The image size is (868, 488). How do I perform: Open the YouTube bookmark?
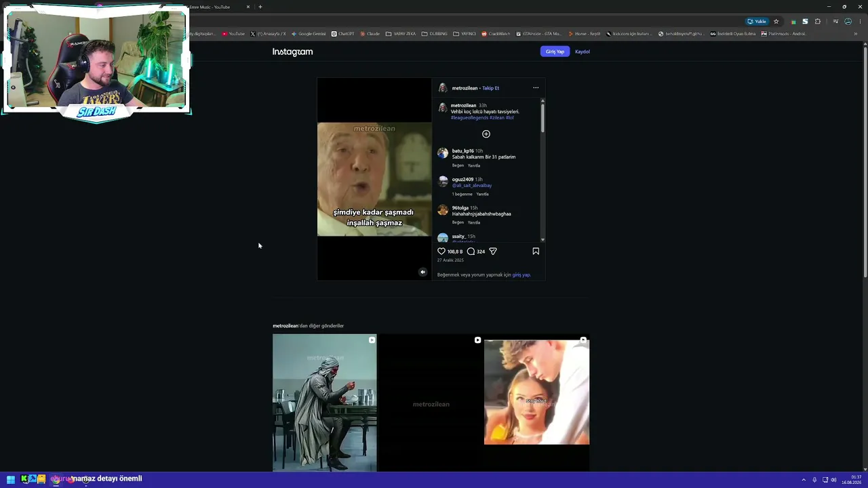233,34
